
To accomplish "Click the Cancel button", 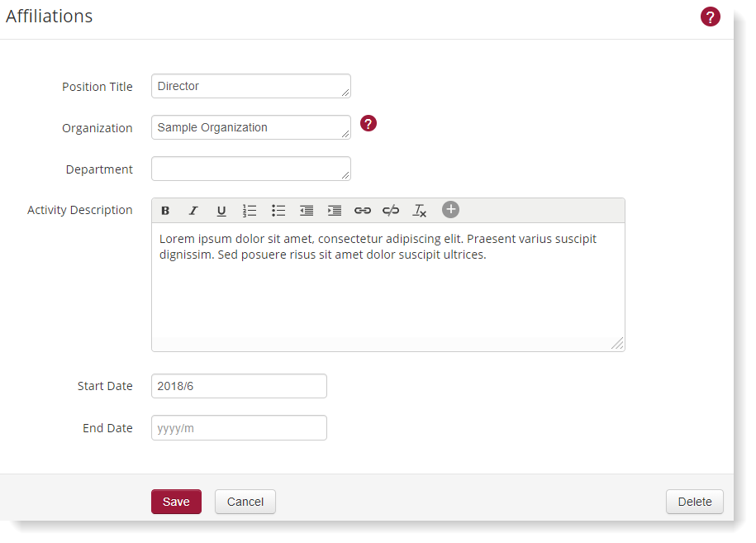I will pyautogui.click(x=245, y=502).
